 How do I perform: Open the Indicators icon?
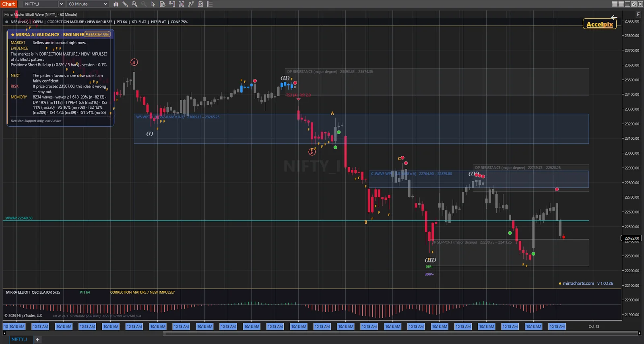181,4
